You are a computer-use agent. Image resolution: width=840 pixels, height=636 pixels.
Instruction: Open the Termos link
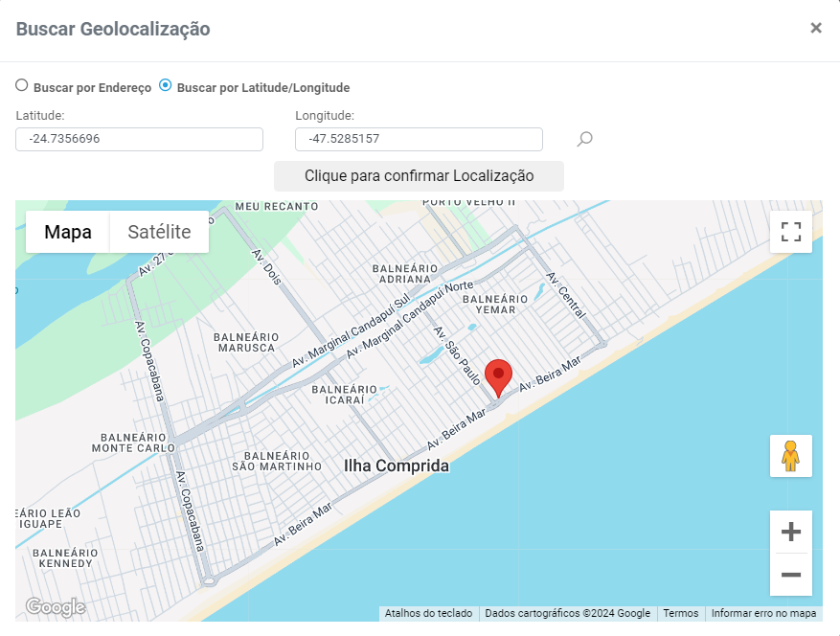pyautogui.click(x=680, y=613)
